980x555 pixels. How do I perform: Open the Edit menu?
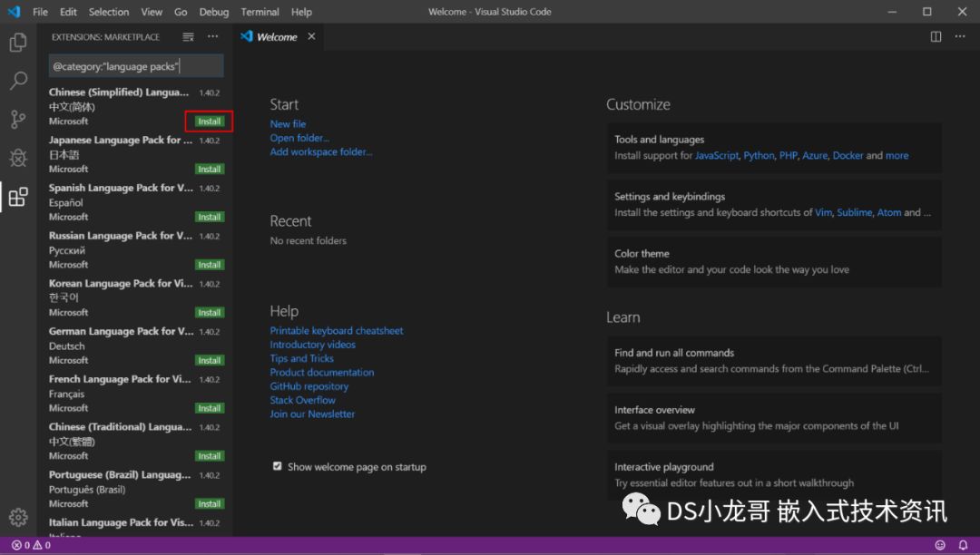coord(68,12)
